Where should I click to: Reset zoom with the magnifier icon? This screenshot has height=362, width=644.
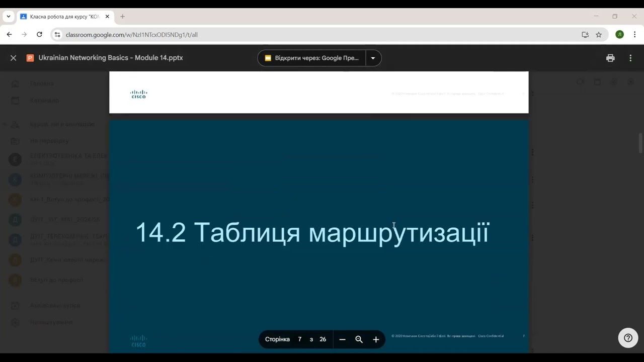(359, 339)
